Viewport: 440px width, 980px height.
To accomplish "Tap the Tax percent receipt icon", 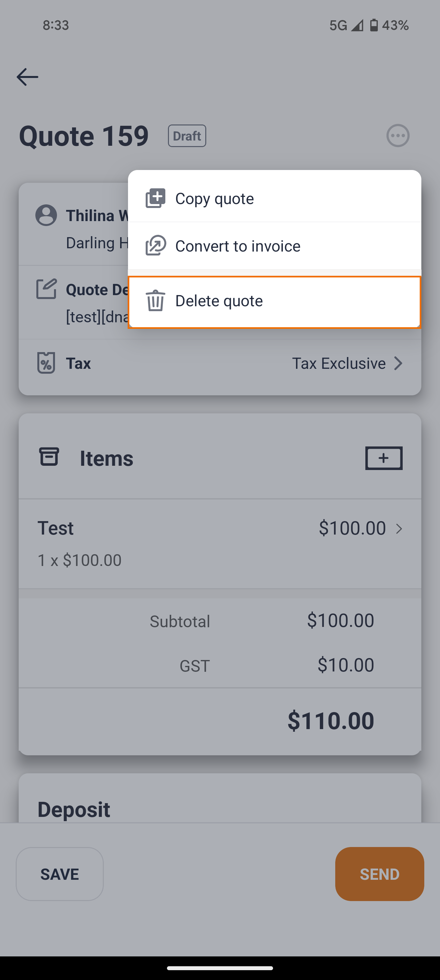I will click(x=46, y=363).
